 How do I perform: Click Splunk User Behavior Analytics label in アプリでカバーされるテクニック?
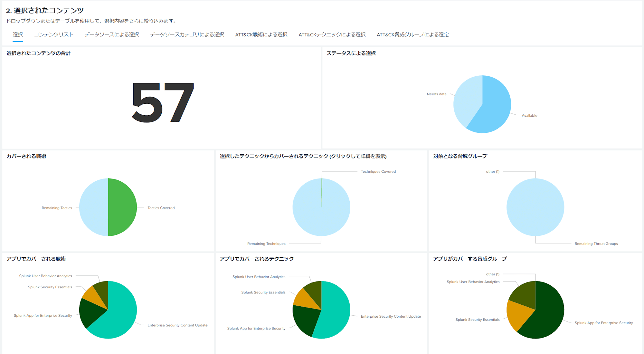[x=259, y=277]
